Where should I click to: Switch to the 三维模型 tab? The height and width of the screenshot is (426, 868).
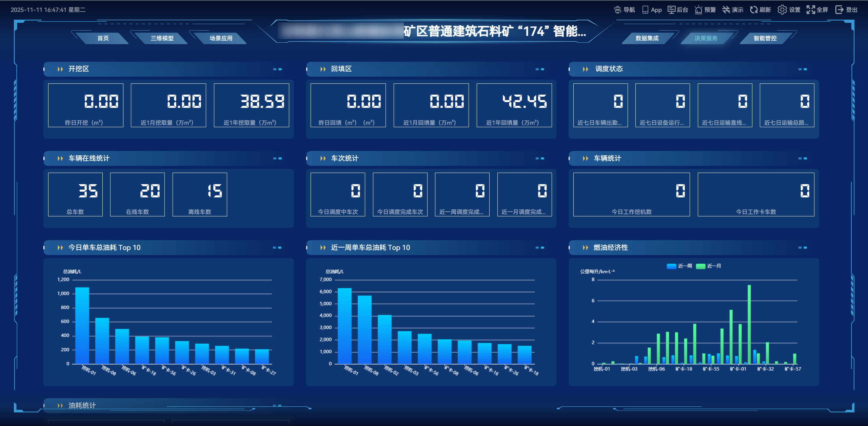[x=162, y=38]
